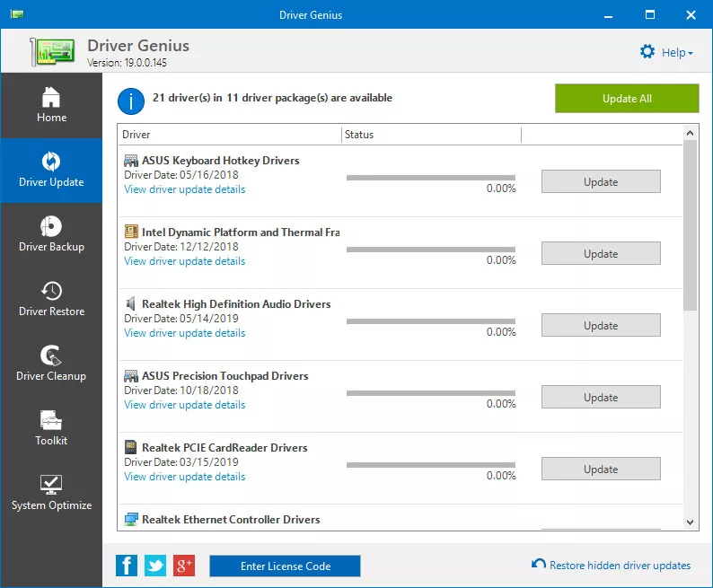713x588 pixels.
Task: Go to Home label in sidebar
Action: click(x=51, y=118)
